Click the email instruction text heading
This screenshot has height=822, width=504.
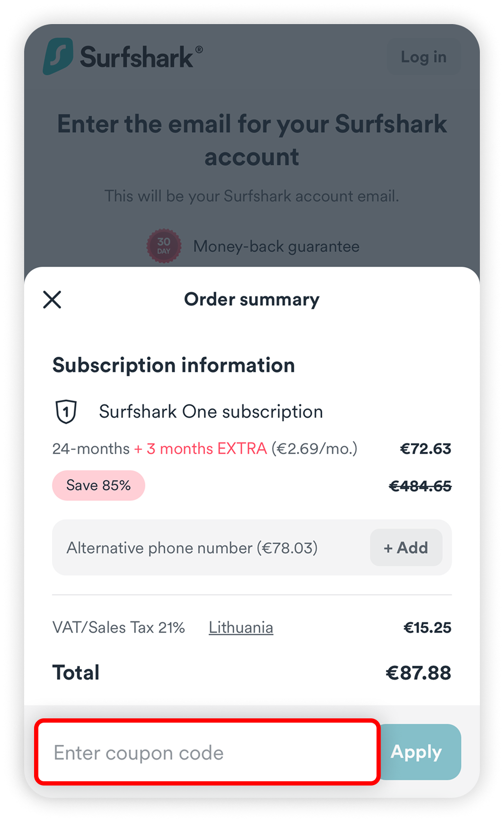(251, 140)
